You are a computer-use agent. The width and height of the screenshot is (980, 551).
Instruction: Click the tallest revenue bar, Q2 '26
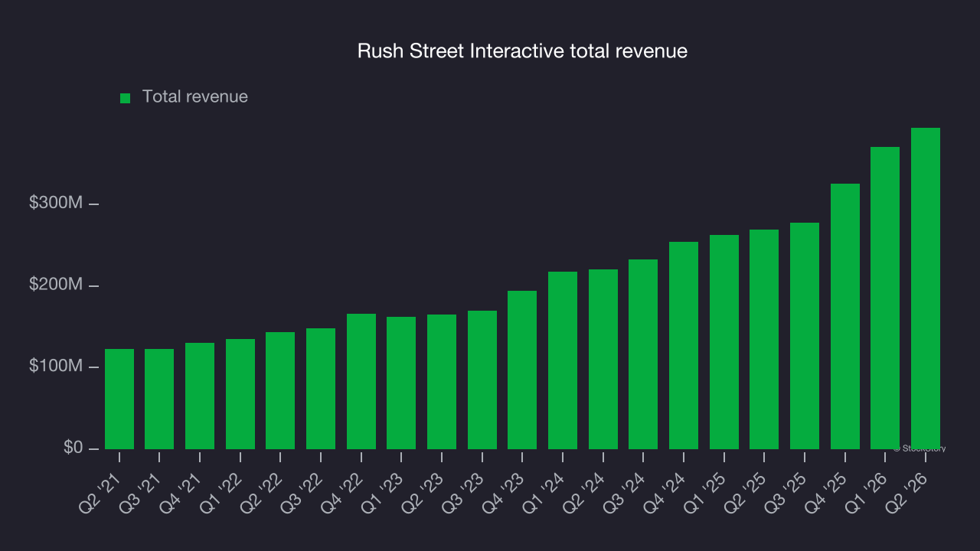pyautogui.click(x=926, y=289)
